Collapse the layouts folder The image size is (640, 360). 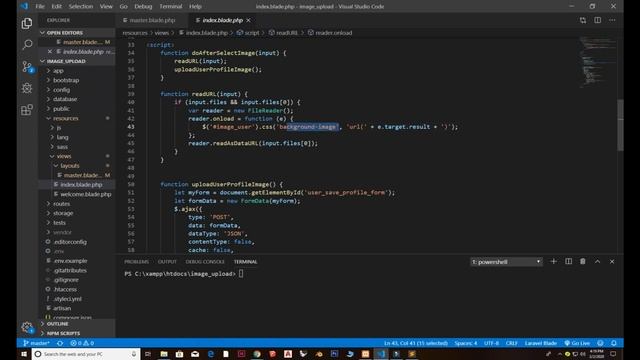pos(70,165)
